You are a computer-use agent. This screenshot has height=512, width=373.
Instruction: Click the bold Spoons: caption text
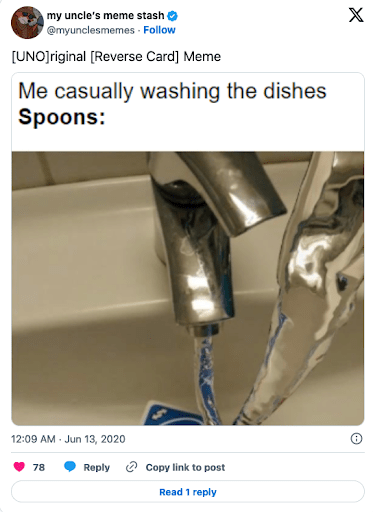point(62,117)
